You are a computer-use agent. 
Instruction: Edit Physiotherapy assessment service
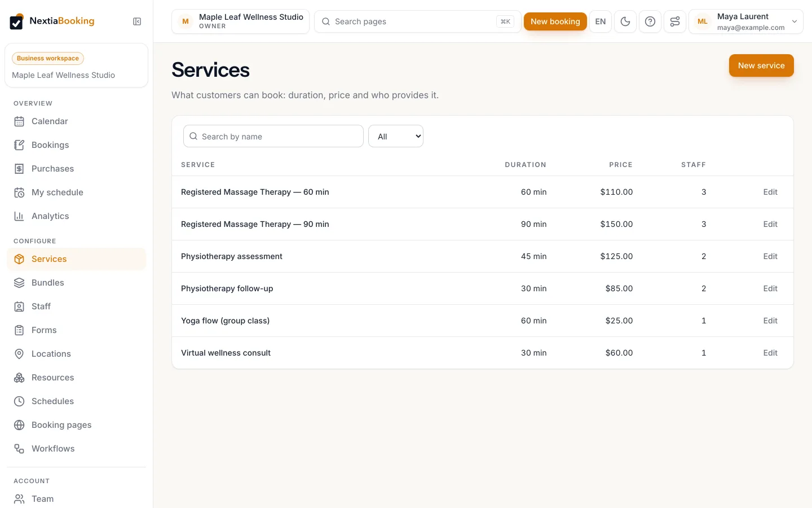click(x=770, y=256)
